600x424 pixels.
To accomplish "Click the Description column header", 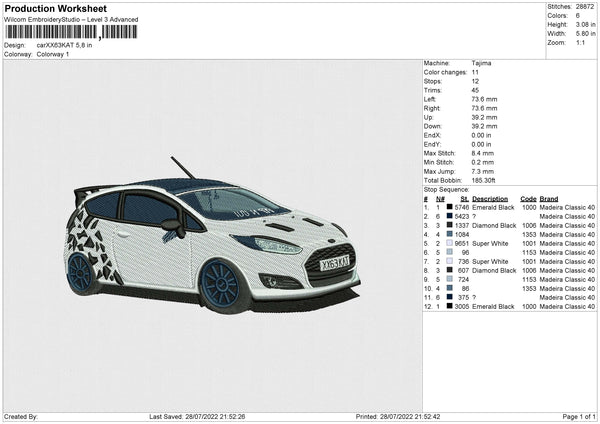I will (490, 199).
